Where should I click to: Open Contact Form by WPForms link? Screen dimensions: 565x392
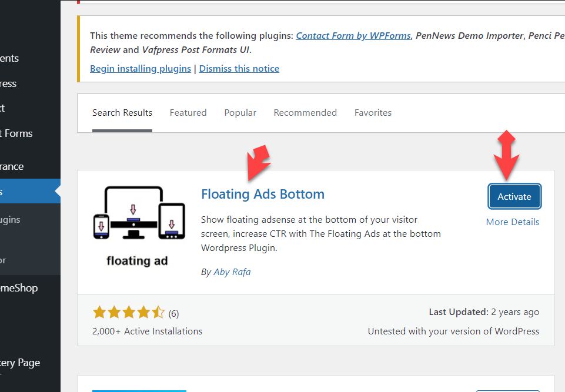(x=353, y=36)
